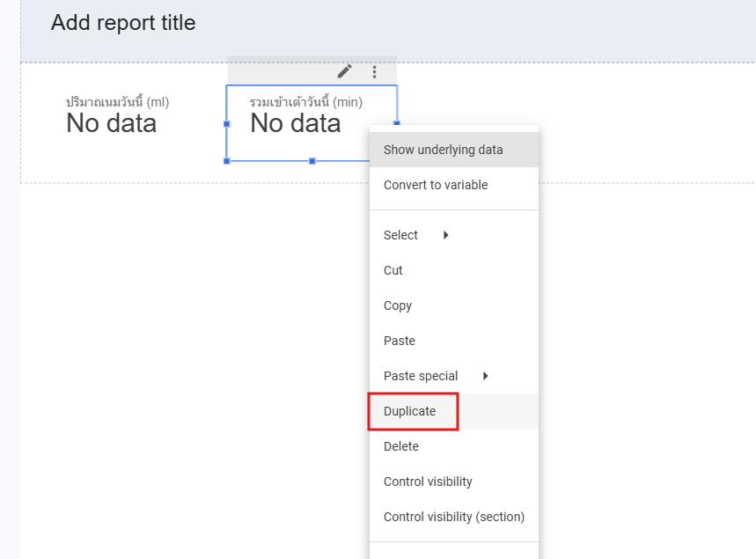This screenshot has height=559, width=756.
Task: Click the bottom-left corner handle of selected scorecard
Action: coord(227,161)
